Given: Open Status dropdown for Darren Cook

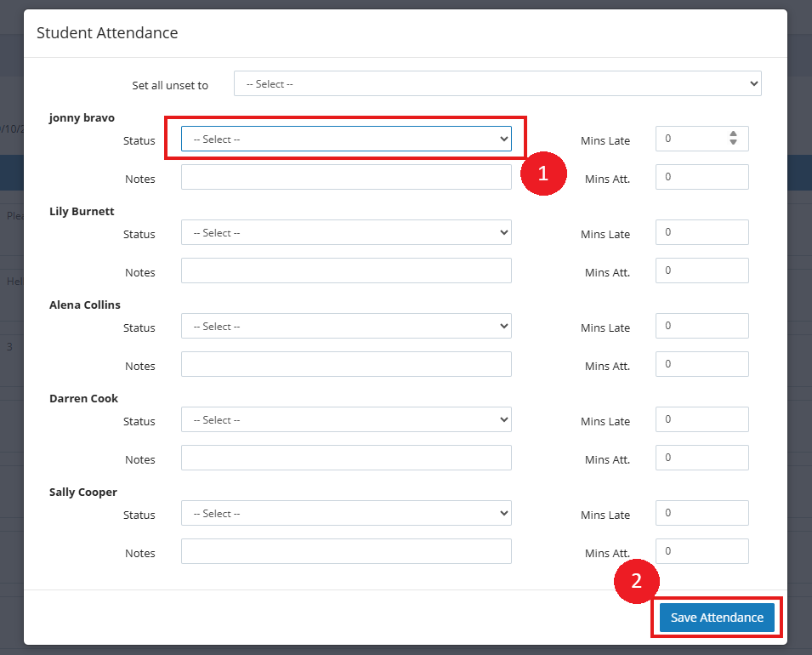Looking at the screenshot, I should 346,419.
